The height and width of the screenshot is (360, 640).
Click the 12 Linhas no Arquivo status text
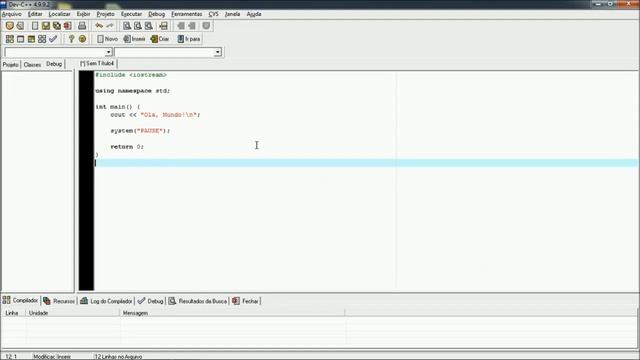click(118, 356)
